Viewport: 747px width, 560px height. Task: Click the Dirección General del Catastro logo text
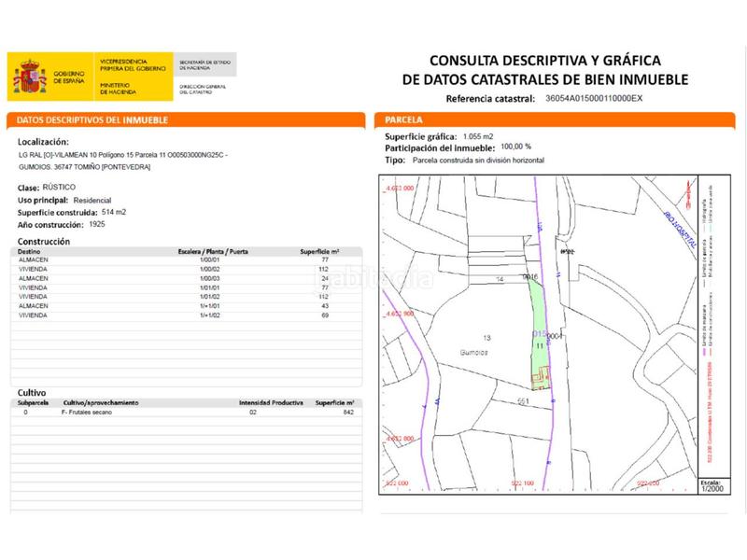click(203, 90)
